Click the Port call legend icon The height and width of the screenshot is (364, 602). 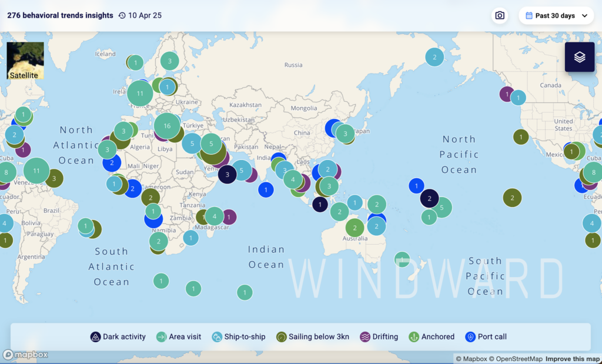coord(470,337)
